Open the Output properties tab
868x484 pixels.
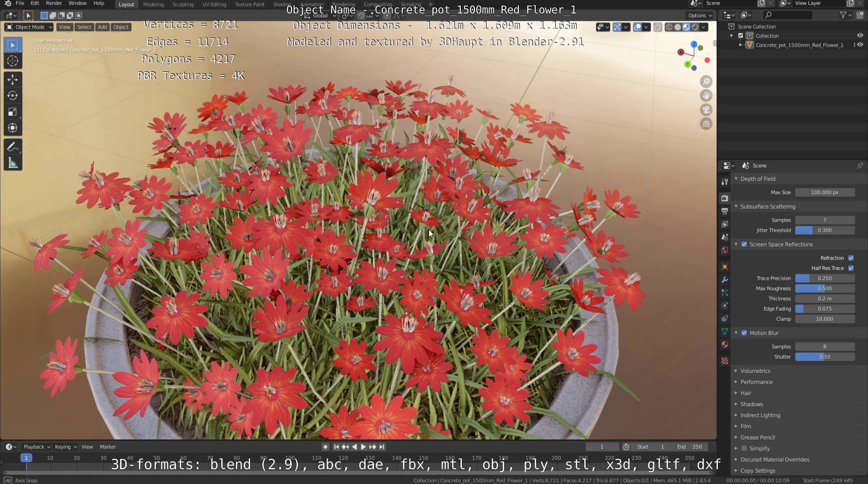point(725,211)
